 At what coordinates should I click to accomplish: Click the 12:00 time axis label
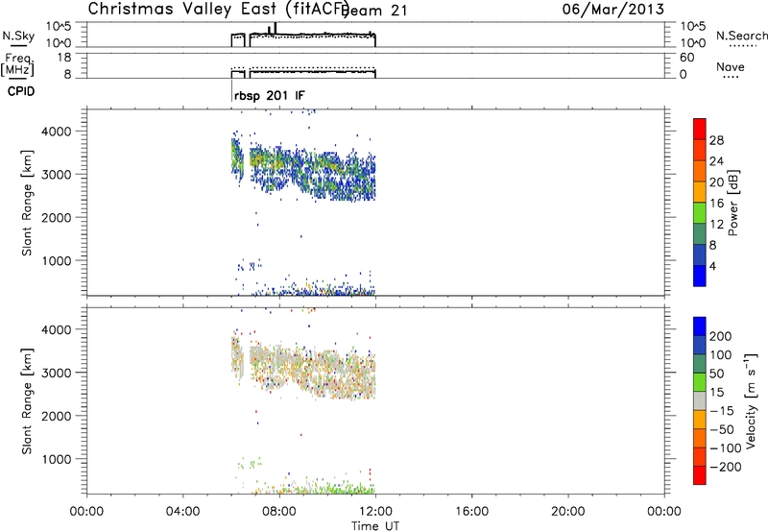coord(375,512)
